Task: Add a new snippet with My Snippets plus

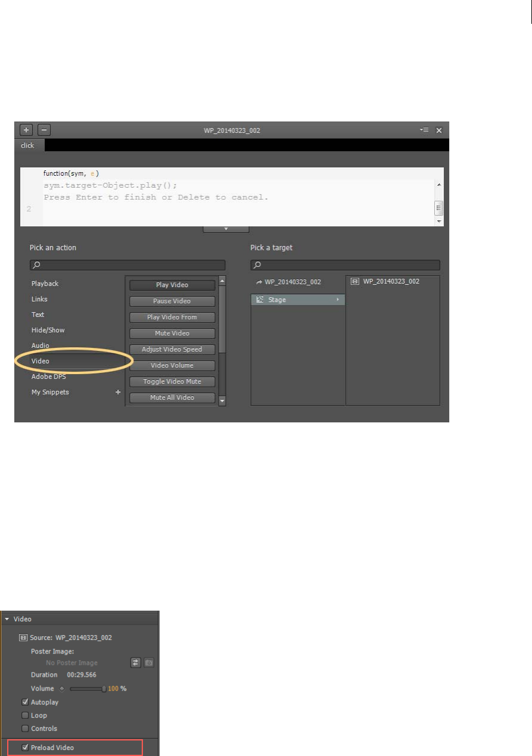Action: coord(118,392)
